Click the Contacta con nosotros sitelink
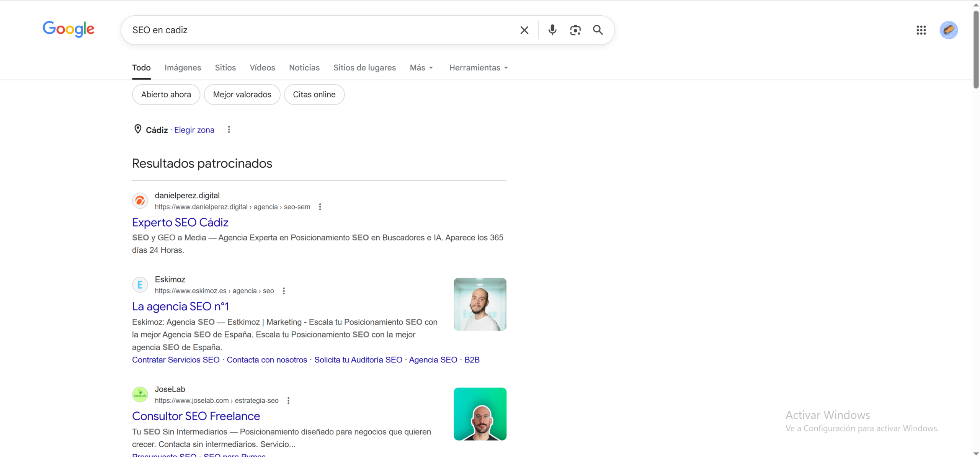The height and width of the screenshot is (457, 980). [267, 360]
